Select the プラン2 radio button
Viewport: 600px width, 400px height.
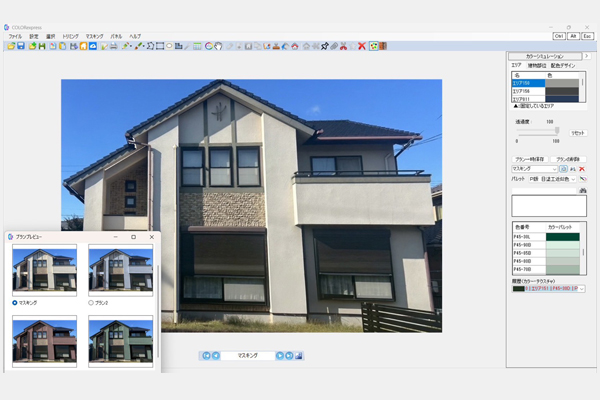pos(92,301)
